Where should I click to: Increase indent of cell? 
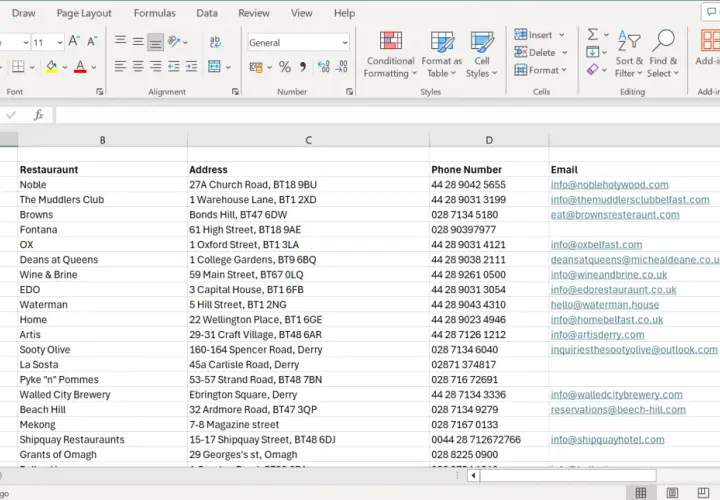click(x=191, y=67)
